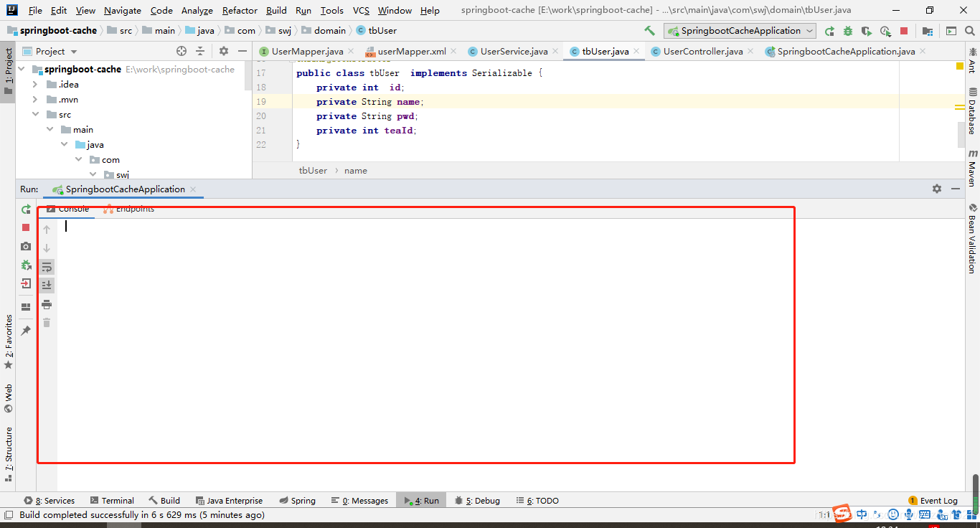Screen dimensions: 980x528
Task: Pin the Run tab with pin icon
Action: pos(26,330)
